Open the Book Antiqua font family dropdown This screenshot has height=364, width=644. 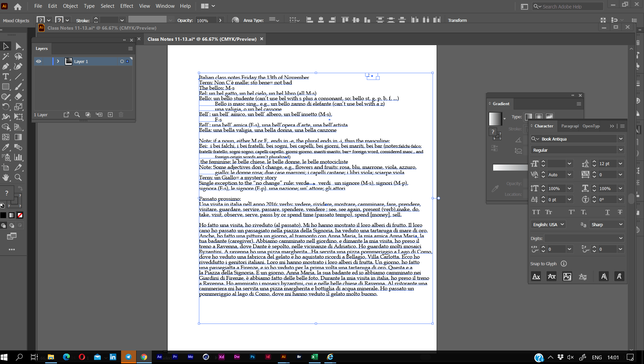click(620, 139)
